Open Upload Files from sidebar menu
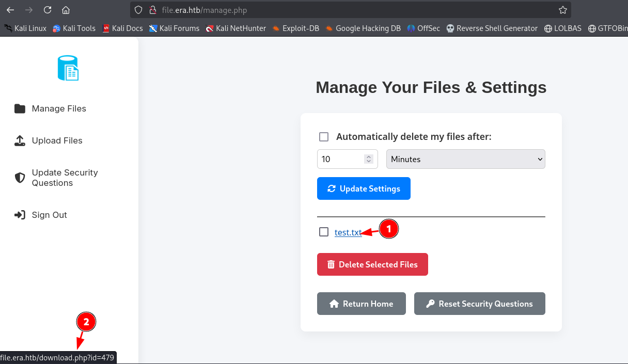Image resolution: width=628 pixels, height=364 pixels. 57,140
